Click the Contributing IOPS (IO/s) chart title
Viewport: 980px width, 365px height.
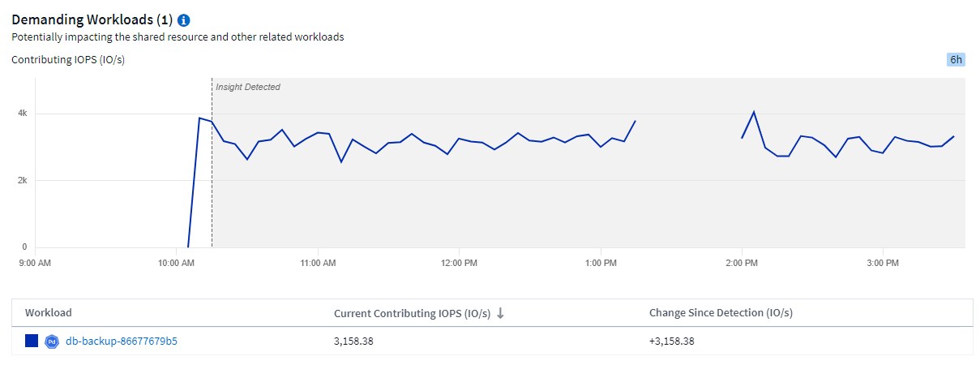click(x=68, y=59)
